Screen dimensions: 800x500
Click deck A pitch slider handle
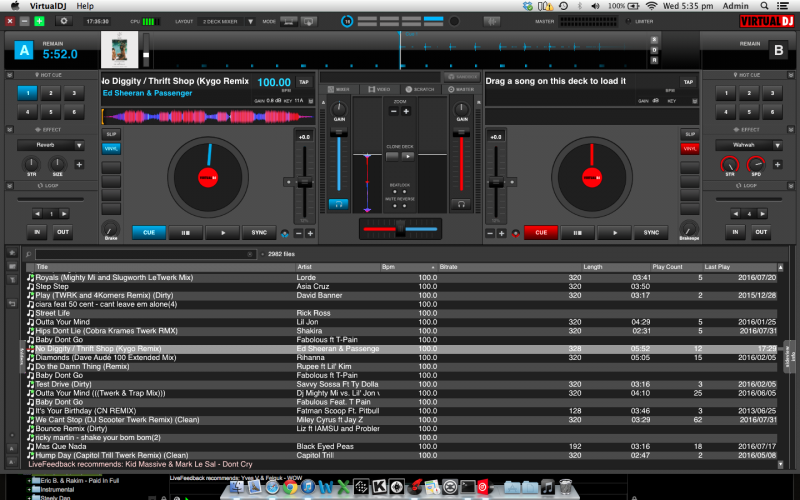(305, 182)
